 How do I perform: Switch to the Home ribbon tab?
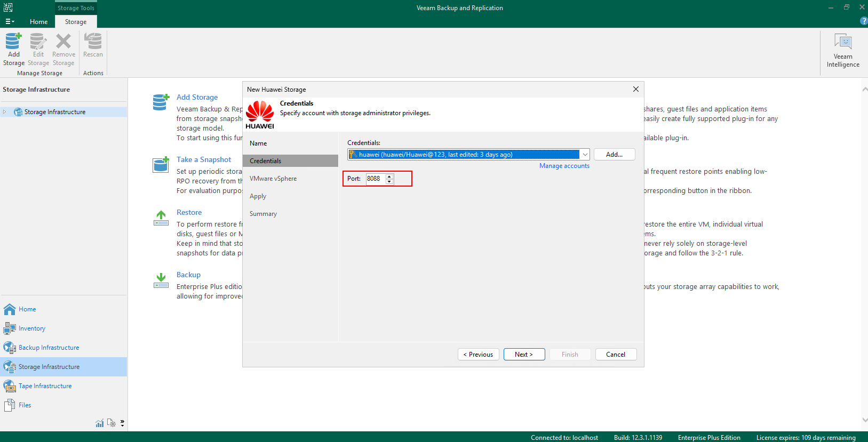click(x=38, y=22)
